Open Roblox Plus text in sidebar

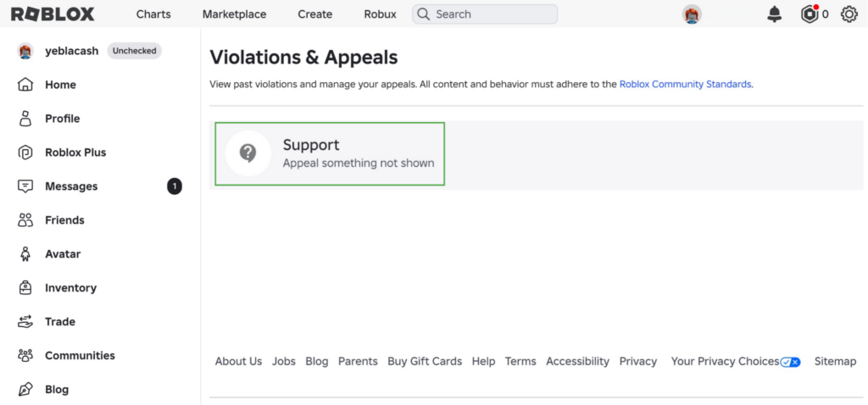(x=75, y=153)
